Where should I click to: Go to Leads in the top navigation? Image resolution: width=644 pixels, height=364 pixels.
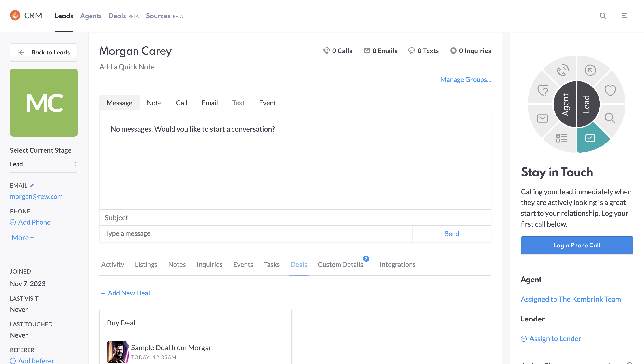(64, 16)
